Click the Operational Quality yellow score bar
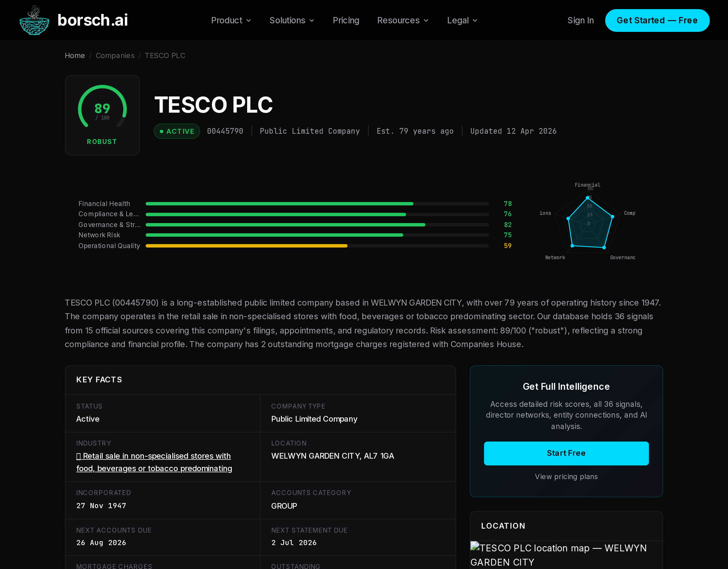This screenshot has width=728, height=569. pyautogui.click(x=246, y=246)
